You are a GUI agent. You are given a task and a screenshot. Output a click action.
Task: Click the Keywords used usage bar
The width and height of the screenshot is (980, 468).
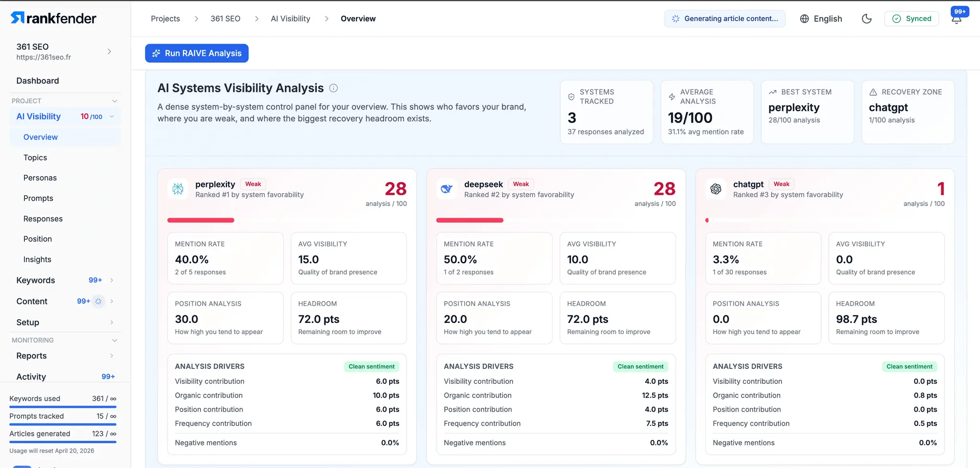pyautogui.click(x=63, y=407)
